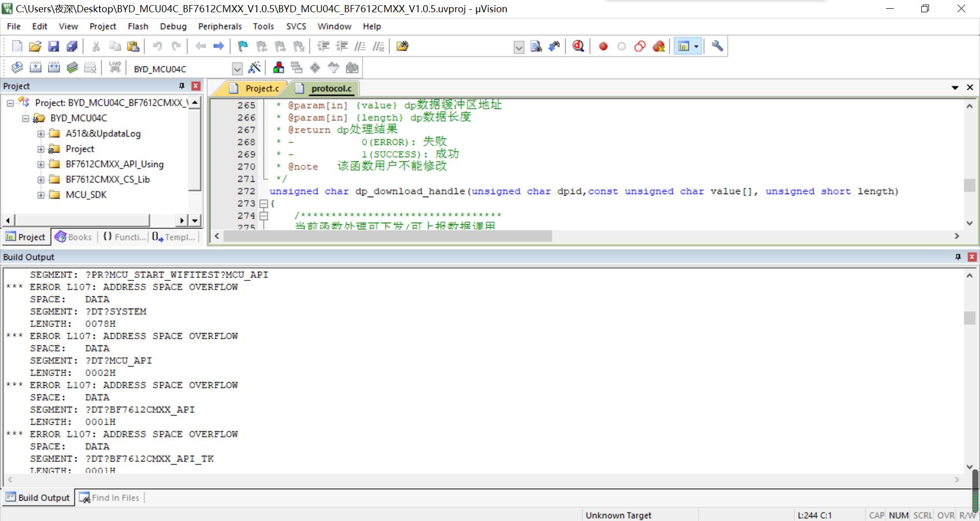Screen dimensions: 980x521
Task: Click the Copy toolbar icon
Action: (x=115, y=46)
